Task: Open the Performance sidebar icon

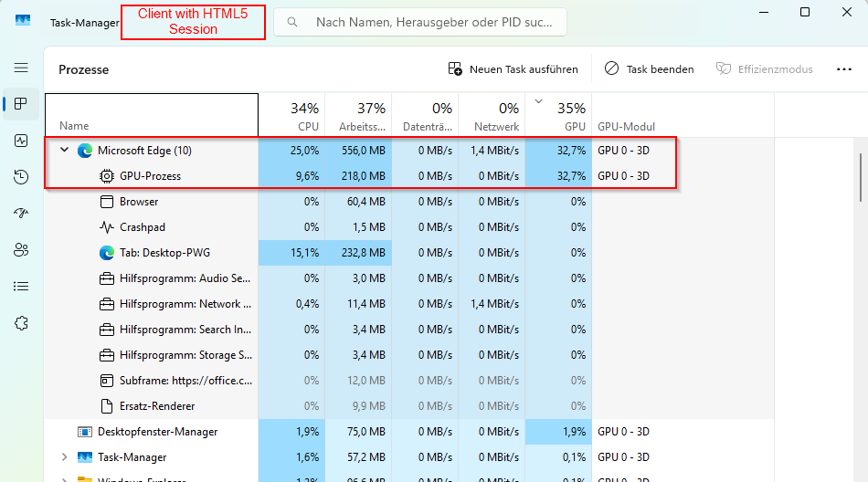Action: [x=21, y=141]
